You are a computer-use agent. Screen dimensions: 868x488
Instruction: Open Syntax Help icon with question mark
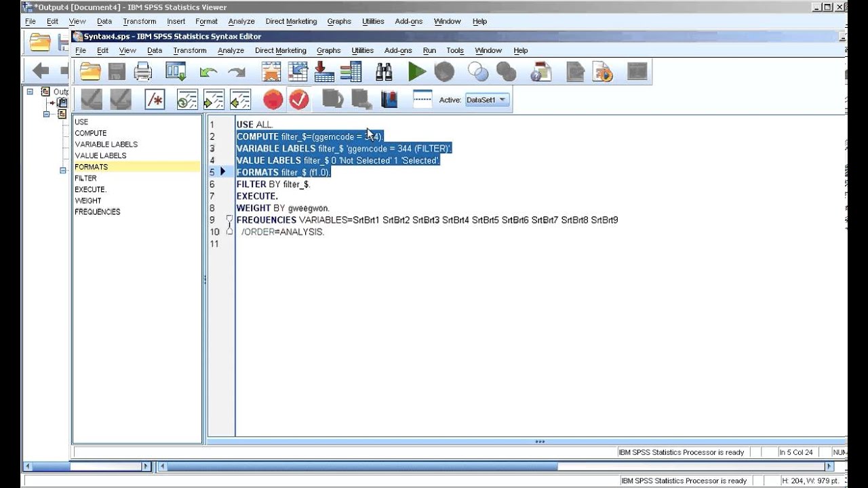[540, 71]
